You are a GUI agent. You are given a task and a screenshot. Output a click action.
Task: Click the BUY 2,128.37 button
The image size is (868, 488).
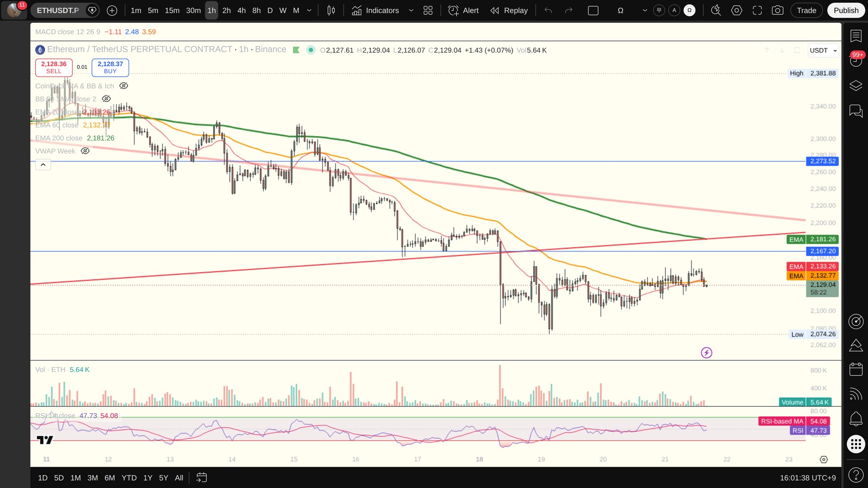coord(110,67)
